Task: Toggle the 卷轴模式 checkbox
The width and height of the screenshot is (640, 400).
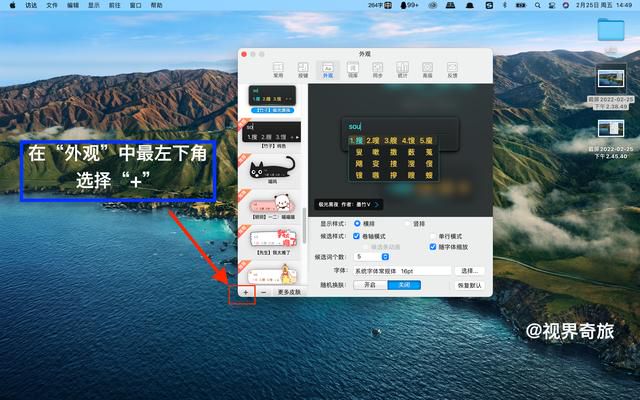Action: point(356,236)
